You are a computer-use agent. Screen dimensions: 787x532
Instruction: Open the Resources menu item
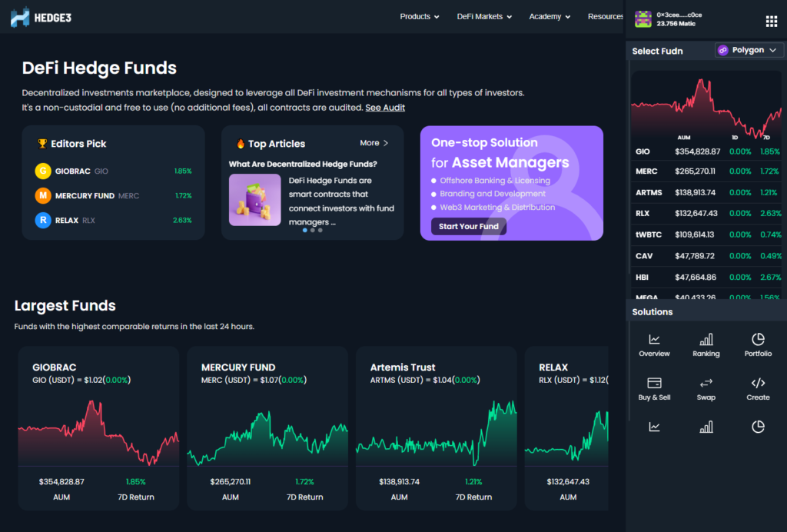(x=606, y=15)
